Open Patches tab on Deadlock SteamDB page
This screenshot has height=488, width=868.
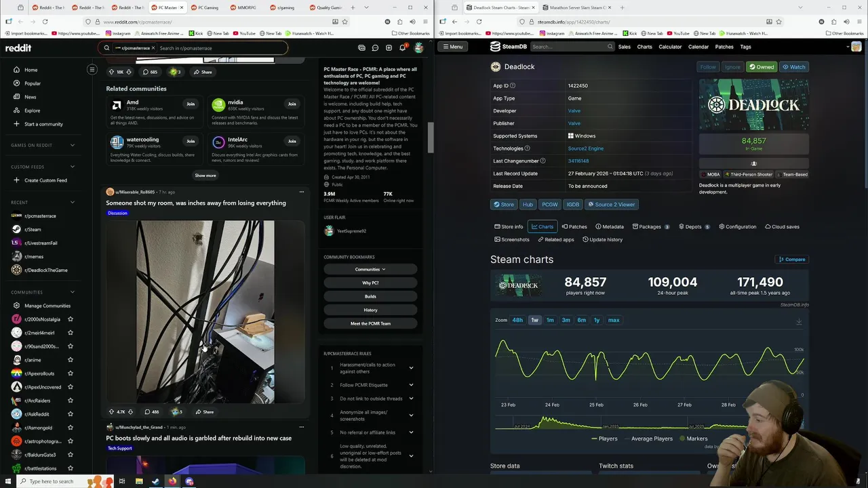point(574,226)
